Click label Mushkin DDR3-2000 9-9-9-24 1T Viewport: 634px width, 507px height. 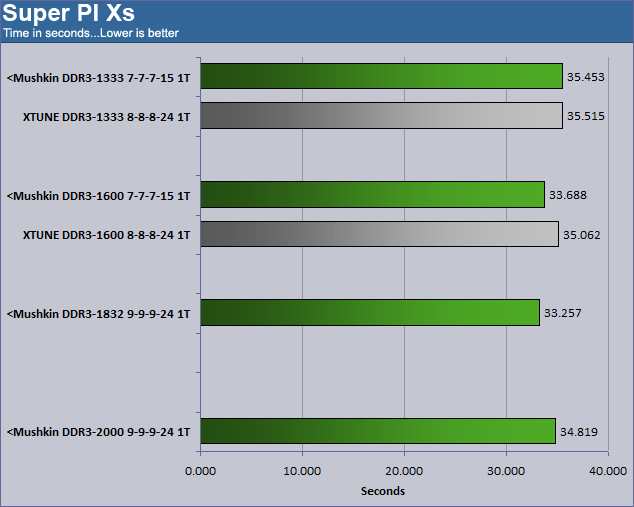(x=98, y=432)
